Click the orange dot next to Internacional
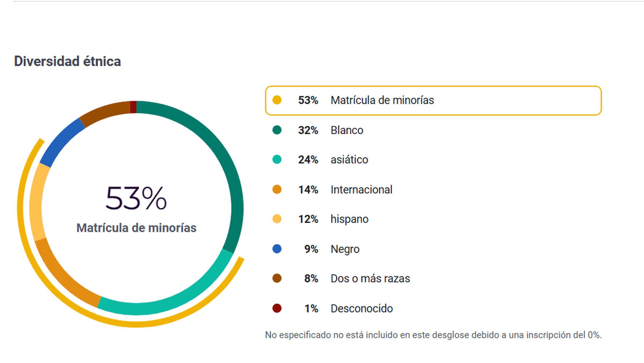Viewport: 644px width, 363px height. pyautogui.click(x=277, y=189)
